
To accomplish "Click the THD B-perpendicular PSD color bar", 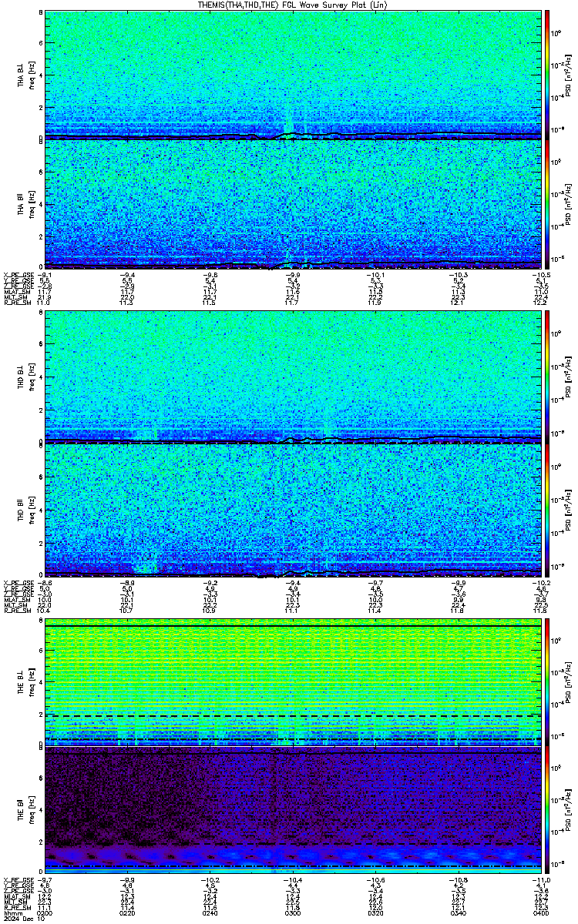I will pos(546,379).
